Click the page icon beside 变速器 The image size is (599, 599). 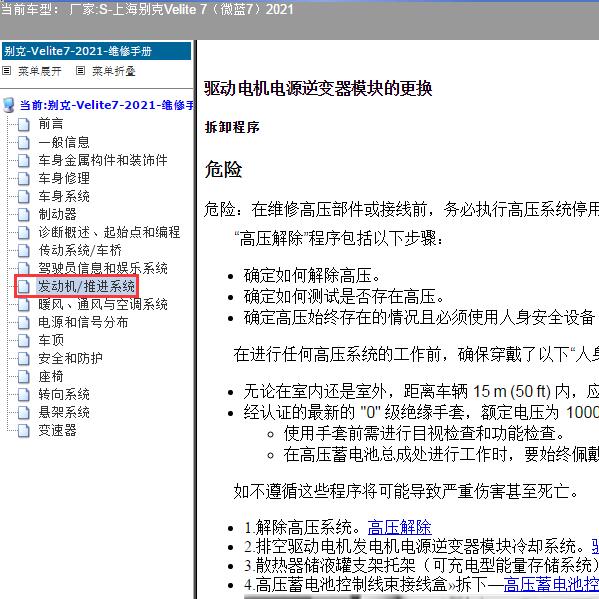[x=24, y=430]
